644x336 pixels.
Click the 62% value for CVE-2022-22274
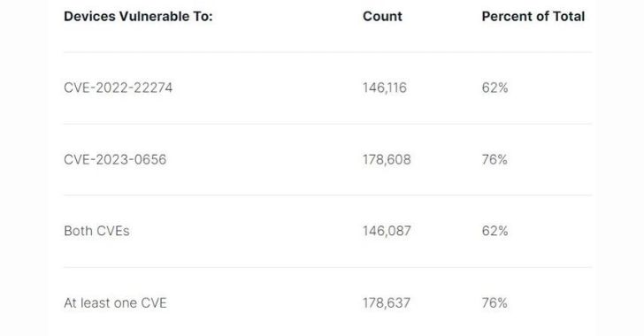pyautogui.click(x=494, y=88)
